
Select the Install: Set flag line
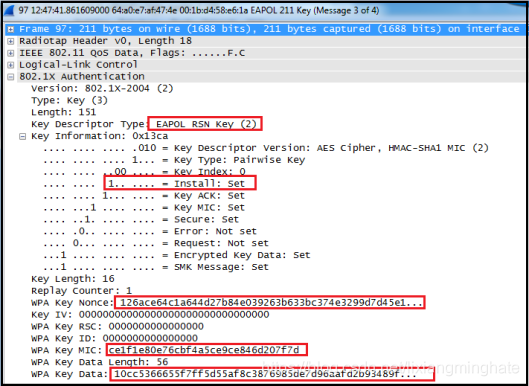(144, 184)
